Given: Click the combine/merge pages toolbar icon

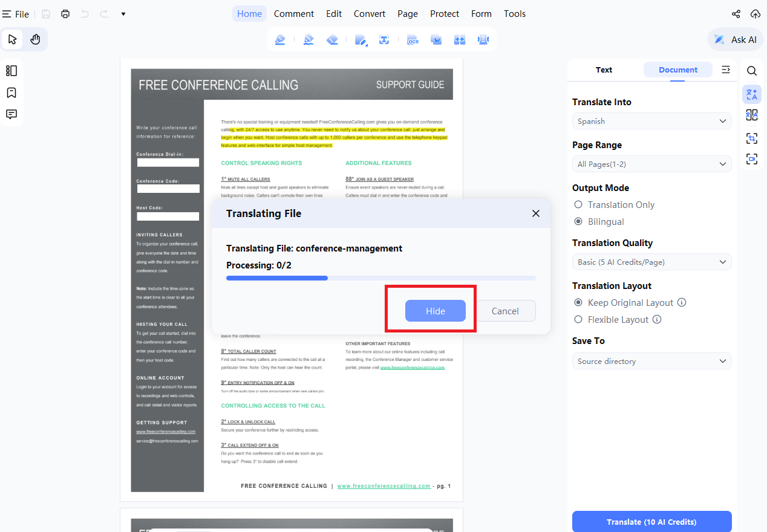Looking at the screenshot, I should click(460, 40).
